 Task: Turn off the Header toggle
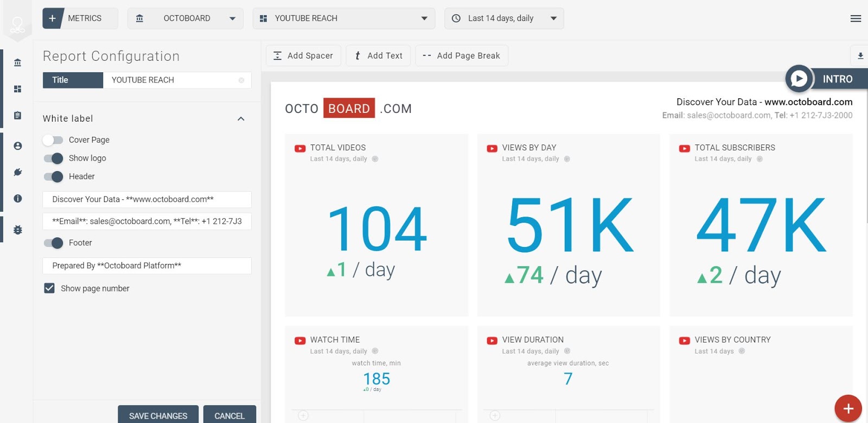[53, 177]
